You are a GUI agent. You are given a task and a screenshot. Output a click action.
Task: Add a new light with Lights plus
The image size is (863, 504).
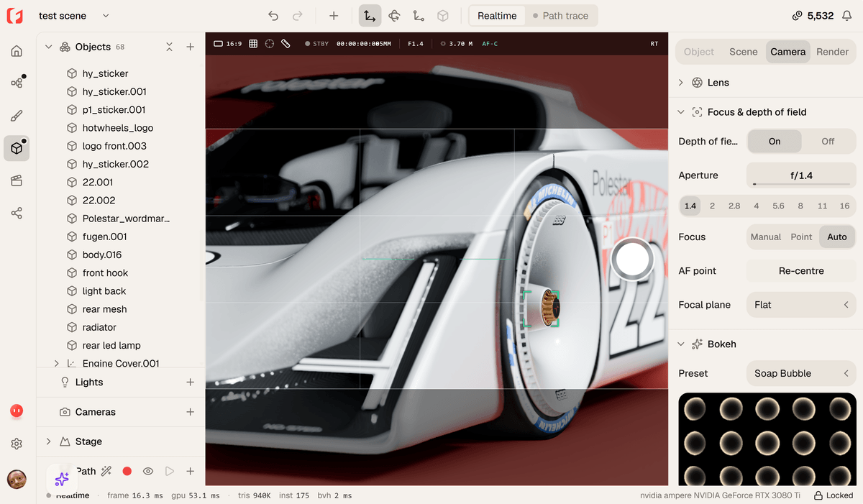pos(191,382)
